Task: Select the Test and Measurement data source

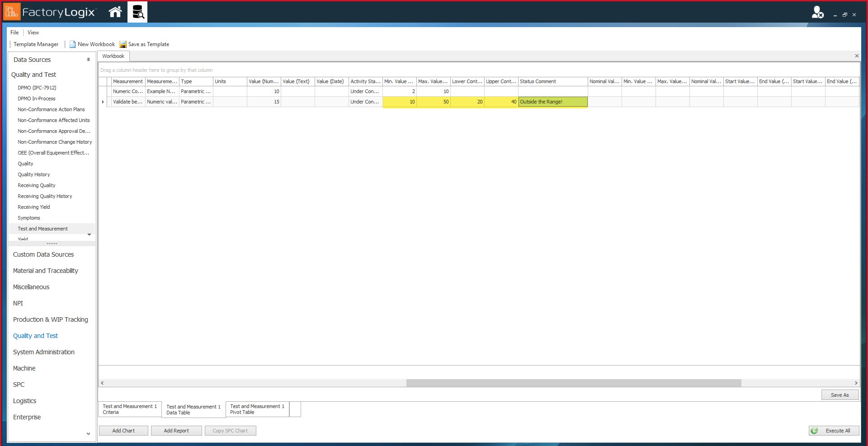Action: pyautogui.click(x=42, y=228)
